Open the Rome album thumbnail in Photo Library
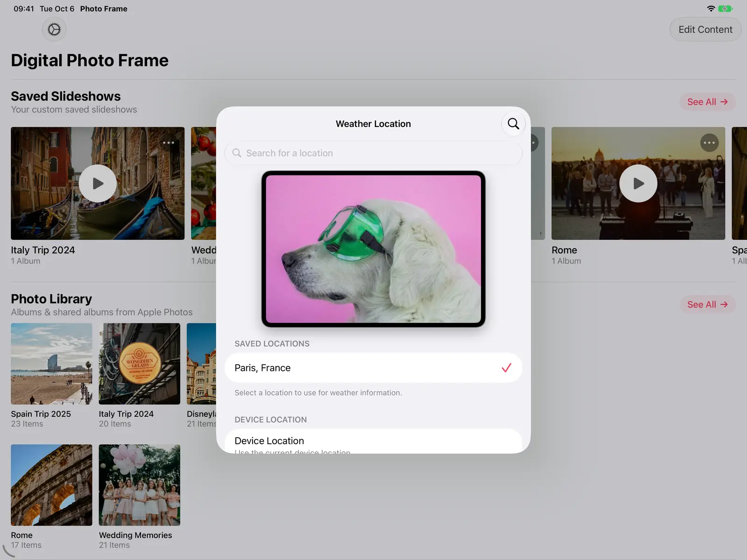 pos(51,485)
